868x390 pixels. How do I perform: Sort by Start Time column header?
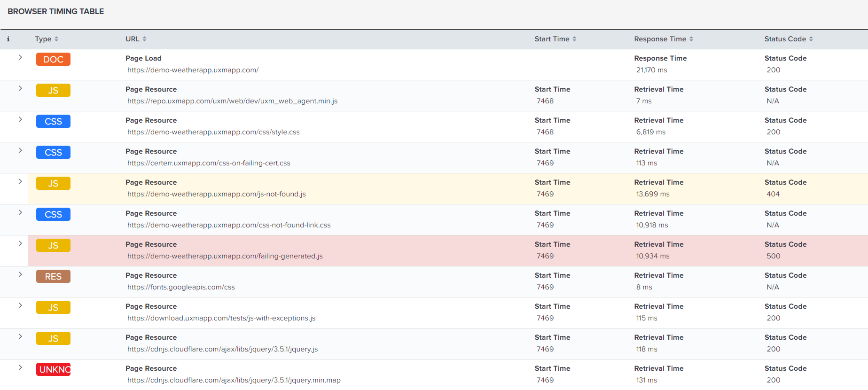pyautogui.click(x=555, y=39)
